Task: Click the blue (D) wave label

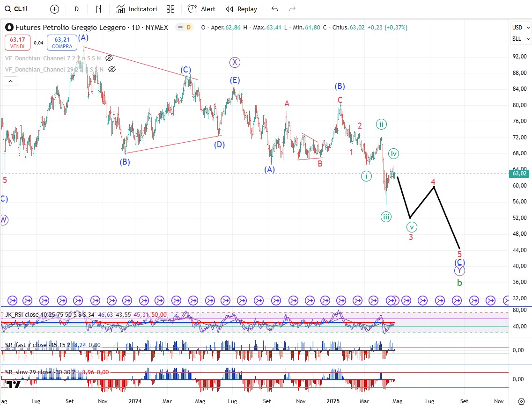Action: click(220, 145)
